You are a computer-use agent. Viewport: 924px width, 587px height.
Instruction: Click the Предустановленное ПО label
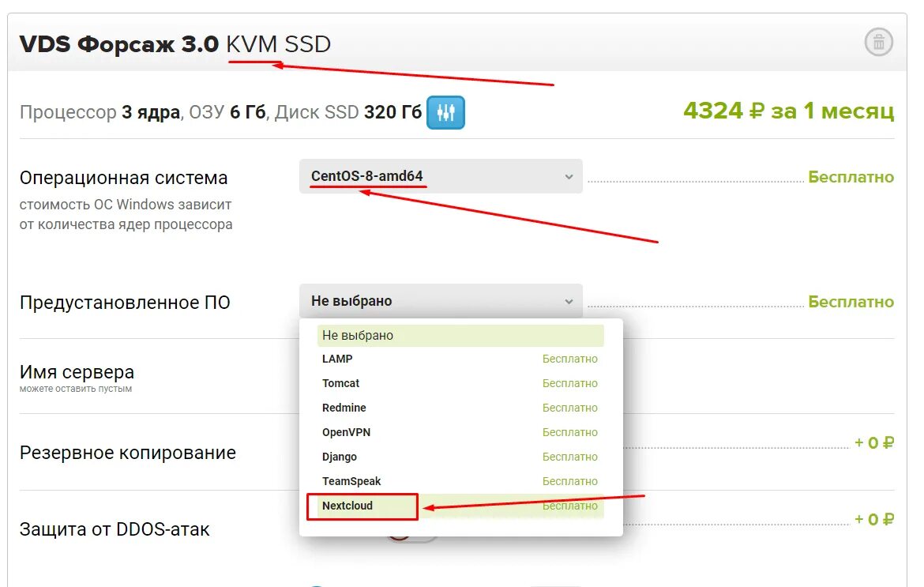125,303
